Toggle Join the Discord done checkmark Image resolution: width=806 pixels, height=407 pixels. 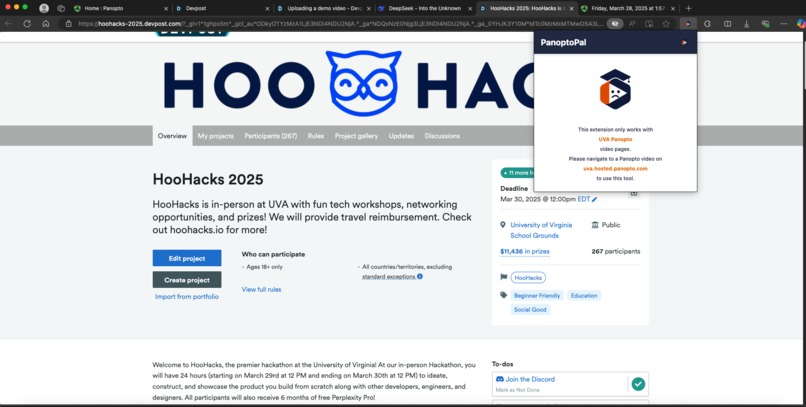coord(638,384)
